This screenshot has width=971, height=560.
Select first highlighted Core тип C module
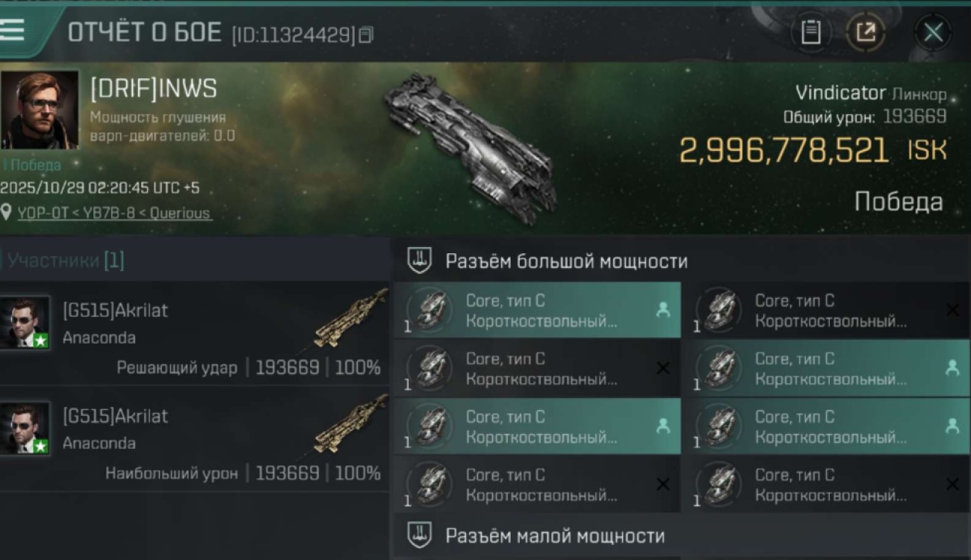point(537,310)
